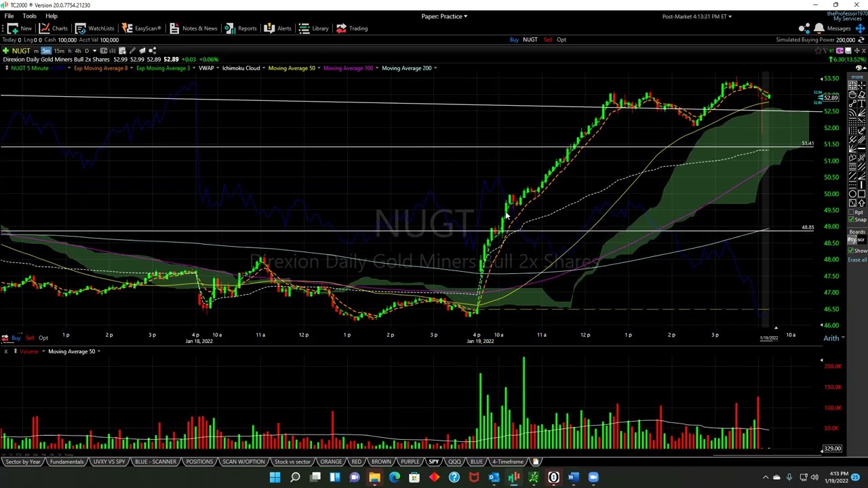
Task: Click the flag icon above the chart
Action: coord(825,50)
